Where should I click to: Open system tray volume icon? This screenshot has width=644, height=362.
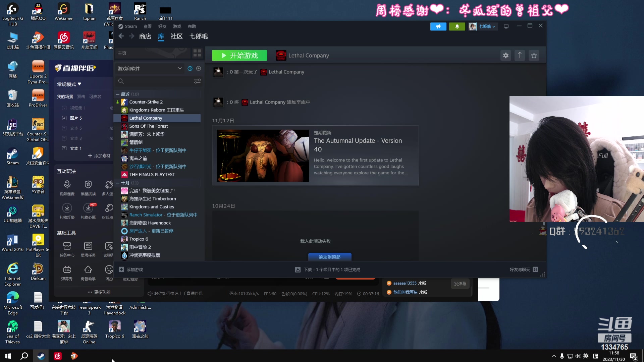pos(578,356)
